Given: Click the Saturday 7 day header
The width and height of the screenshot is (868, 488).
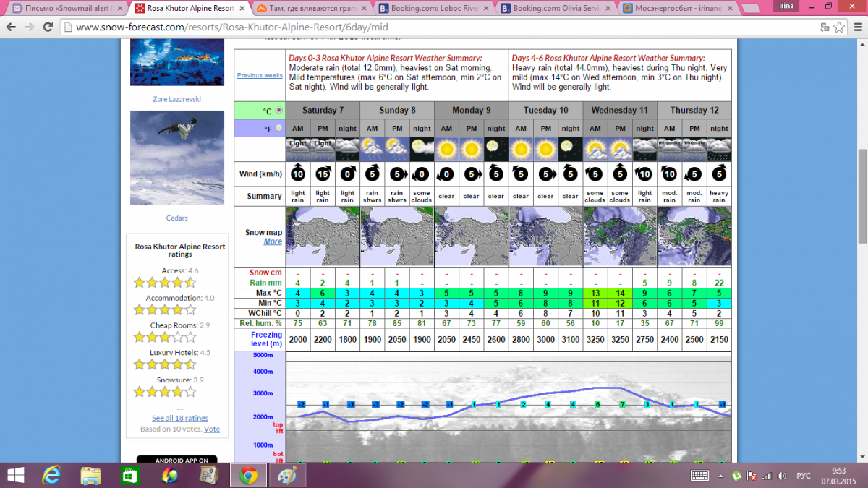Looking at the screenshot, I should pos(323,111).
